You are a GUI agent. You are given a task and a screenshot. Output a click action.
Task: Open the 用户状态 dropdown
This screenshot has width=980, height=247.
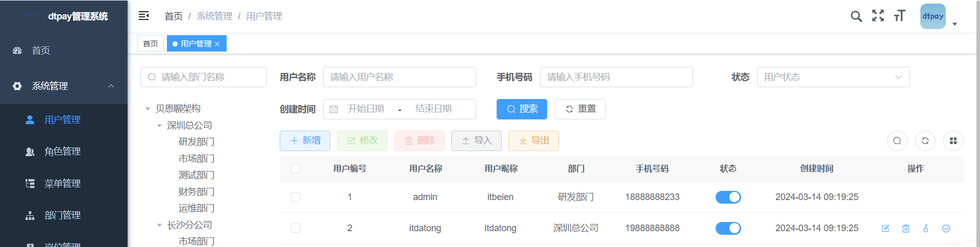(x=834, y=77)
